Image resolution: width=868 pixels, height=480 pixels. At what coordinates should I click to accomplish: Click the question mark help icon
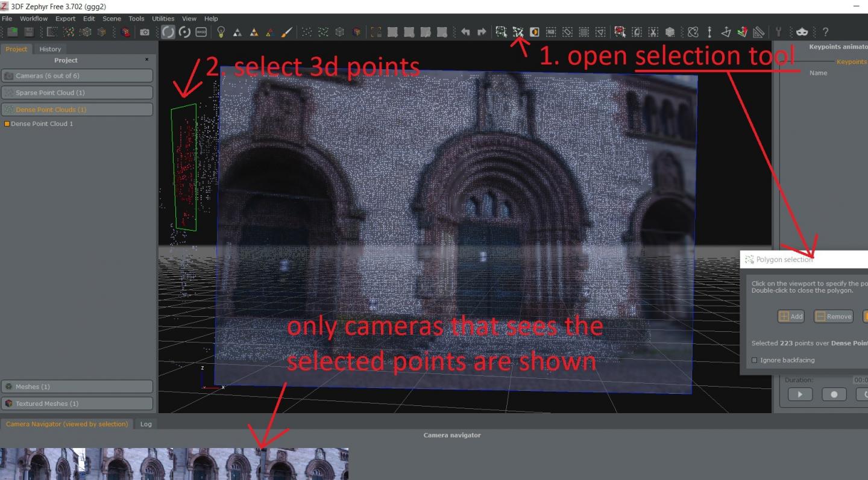[x=825, y=32]
